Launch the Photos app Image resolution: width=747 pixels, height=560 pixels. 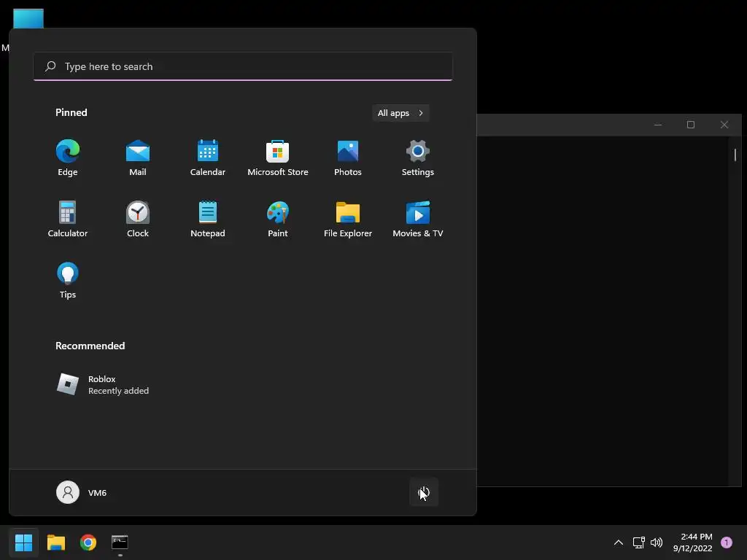tap(348, 158)
